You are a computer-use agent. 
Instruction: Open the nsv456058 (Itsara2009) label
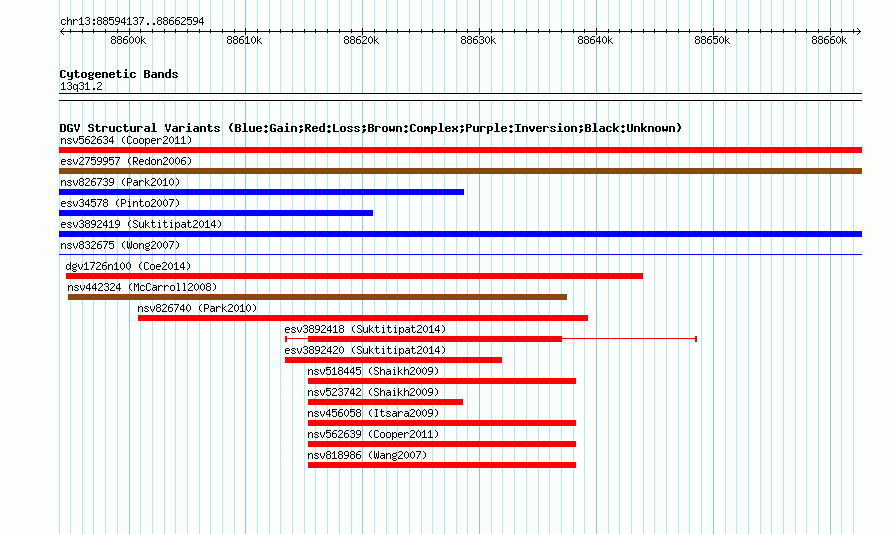click(373, 413)
